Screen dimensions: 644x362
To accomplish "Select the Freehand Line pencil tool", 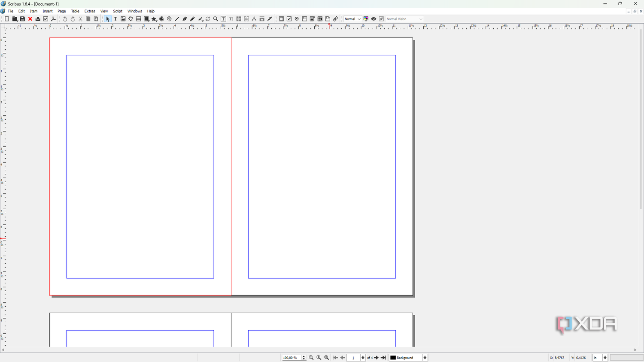I will [193, 19].
